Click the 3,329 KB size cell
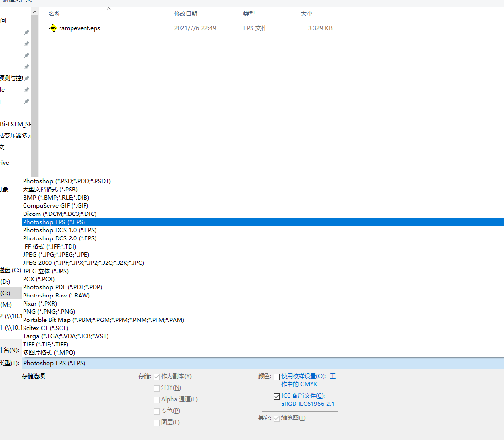Image resolution: width=504 pixels, height=440 pixels. [320, 28]
